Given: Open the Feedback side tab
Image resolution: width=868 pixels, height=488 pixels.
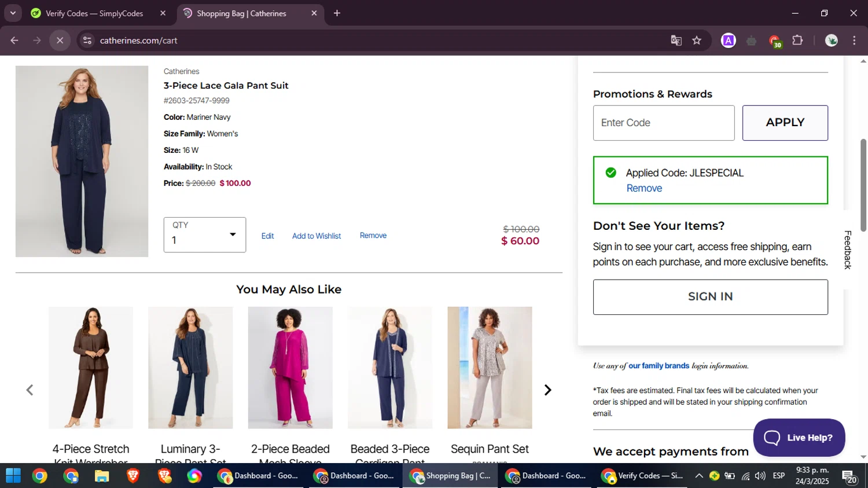Looking at the screenshot, I should (848, 249).
